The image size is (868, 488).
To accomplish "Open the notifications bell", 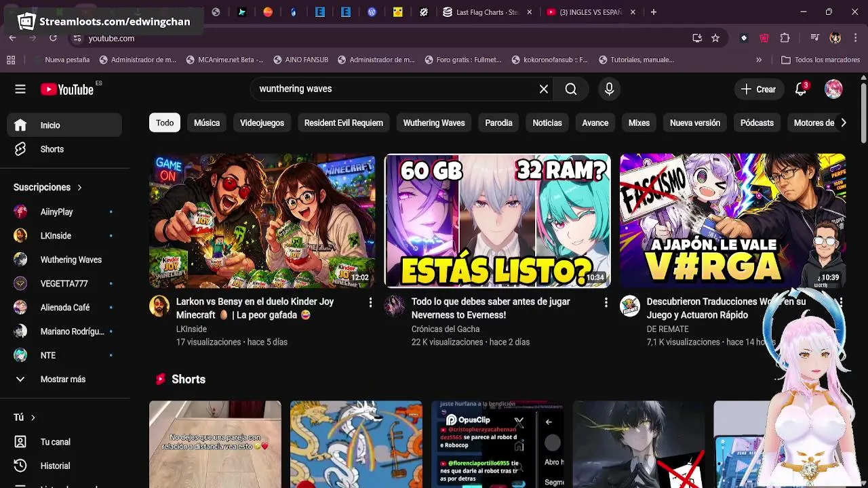I will 801,89.
